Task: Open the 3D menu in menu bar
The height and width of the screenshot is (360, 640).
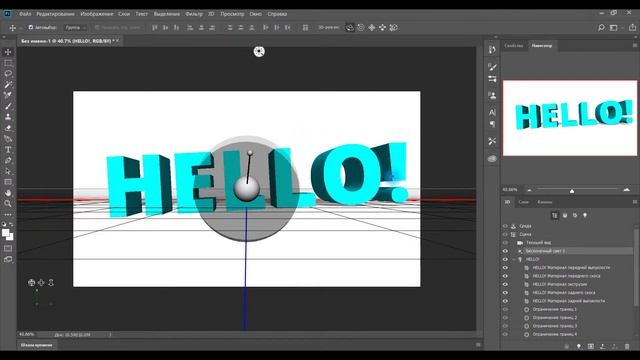Action: coord(211,14)
